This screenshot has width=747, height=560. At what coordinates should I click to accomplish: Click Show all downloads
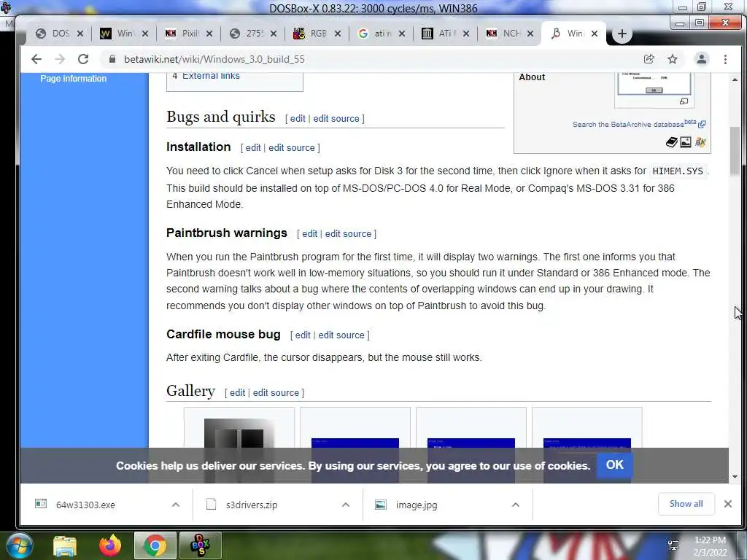pyautogui.click(x=686, y=504)
